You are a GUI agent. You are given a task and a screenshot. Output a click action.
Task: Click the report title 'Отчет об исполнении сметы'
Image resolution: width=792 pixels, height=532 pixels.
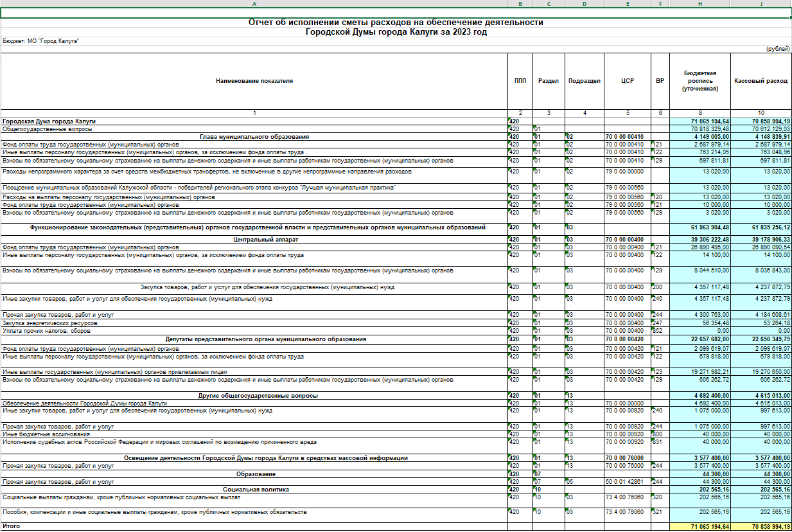[396, 22]
